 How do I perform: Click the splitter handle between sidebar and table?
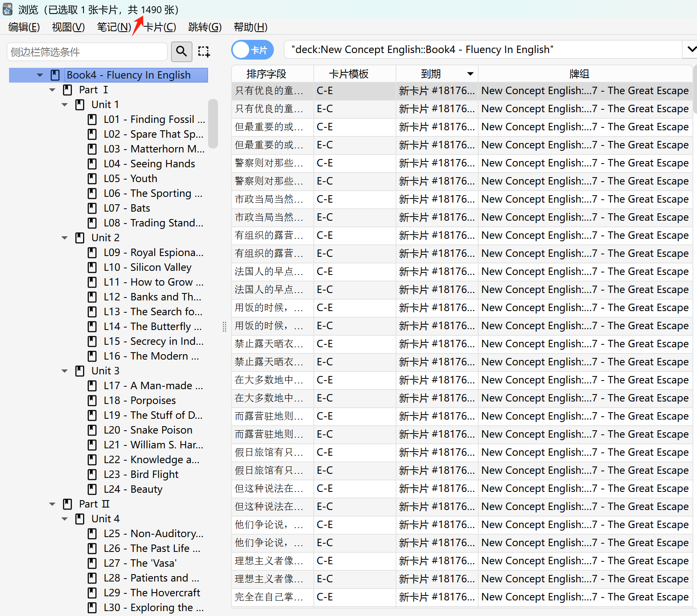pyautogui.click(x=224, y=327)
